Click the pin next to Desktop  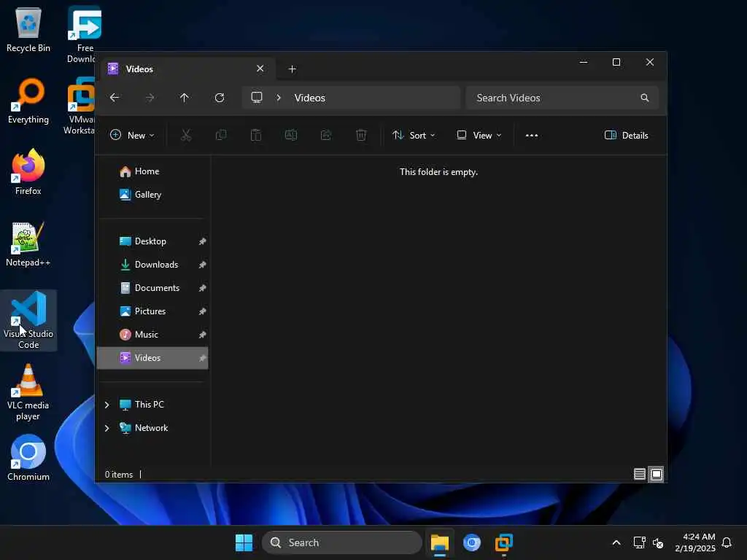click(203, 241)
